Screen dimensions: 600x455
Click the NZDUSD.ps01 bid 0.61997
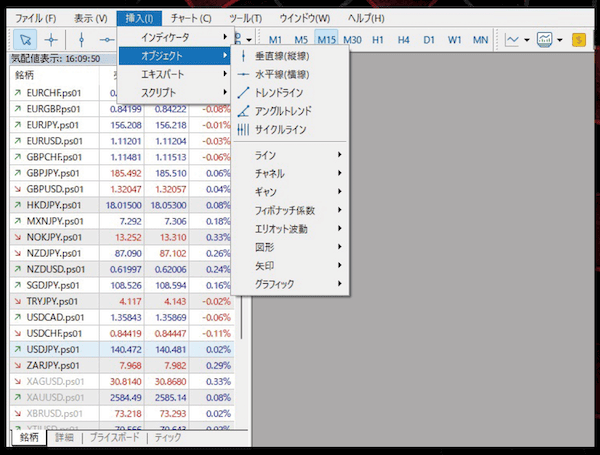coord(126,269)
